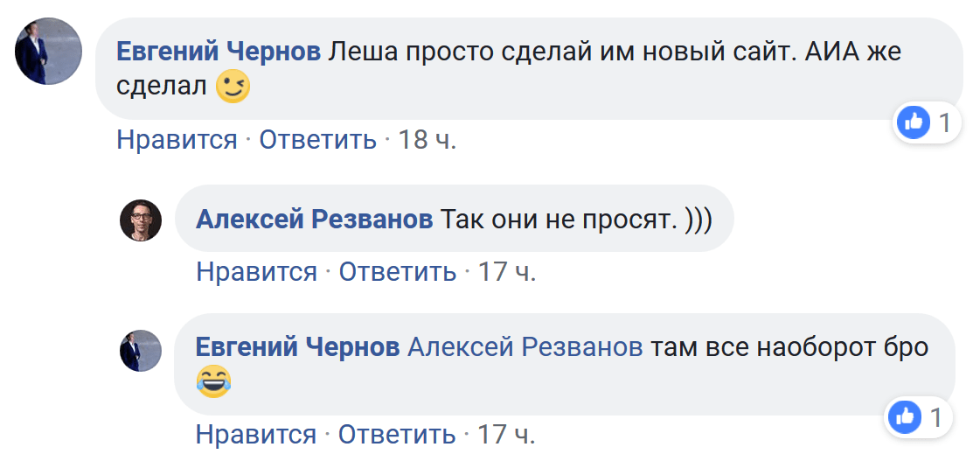Open Алексей Резванов's profile picture
This screenshot has width=980, height=468.
(x=141, y=220)
